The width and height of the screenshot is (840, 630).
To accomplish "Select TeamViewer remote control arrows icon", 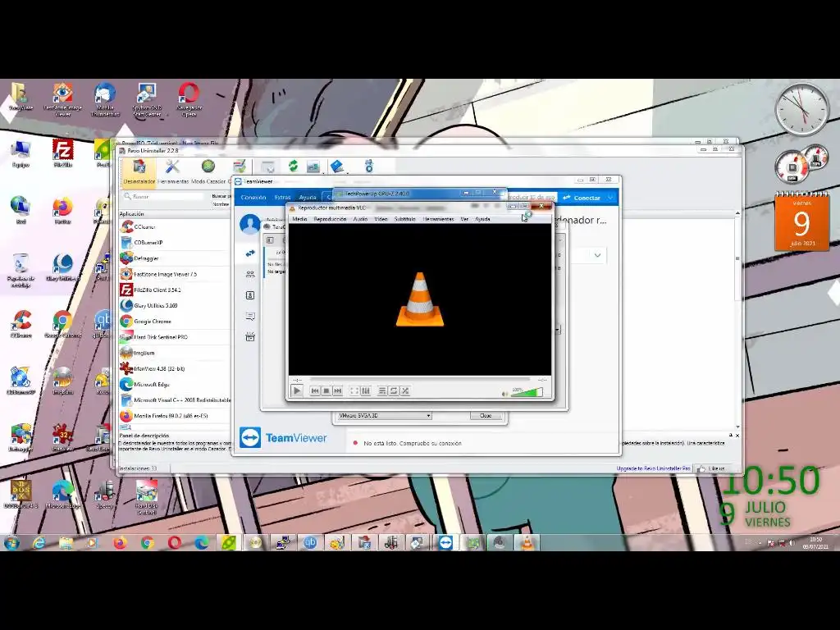I will (x=250, y=253).
